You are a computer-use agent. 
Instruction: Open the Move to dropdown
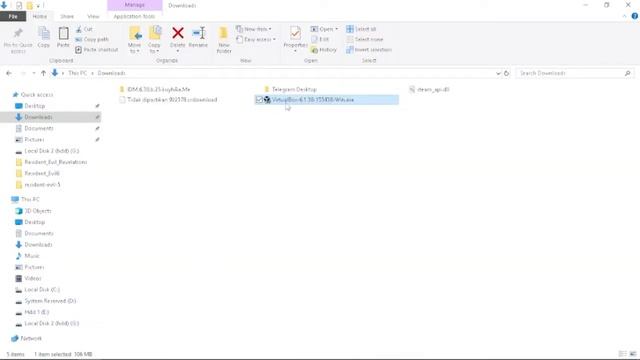[135, 48]
